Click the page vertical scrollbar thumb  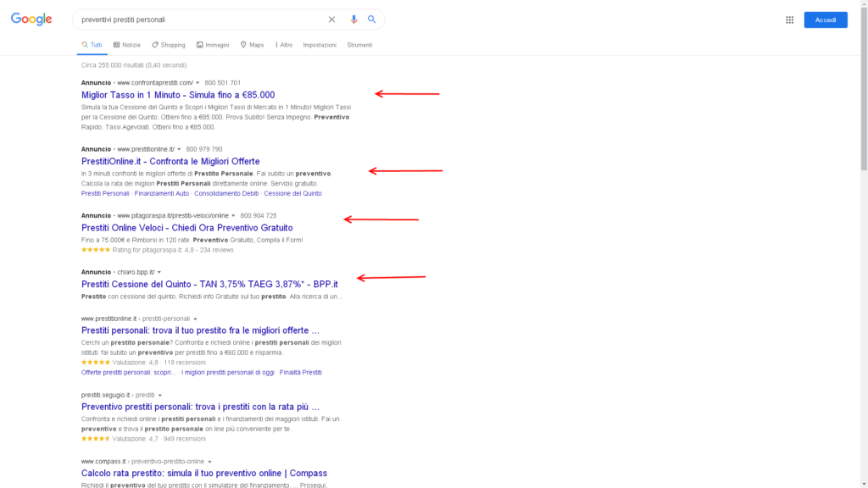864,88
